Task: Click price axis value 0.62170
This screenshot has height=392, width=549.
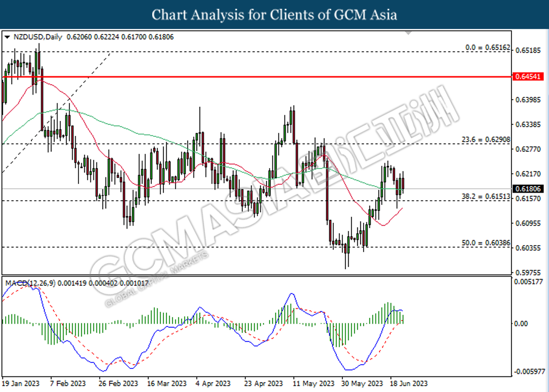Action: point(528,173)
